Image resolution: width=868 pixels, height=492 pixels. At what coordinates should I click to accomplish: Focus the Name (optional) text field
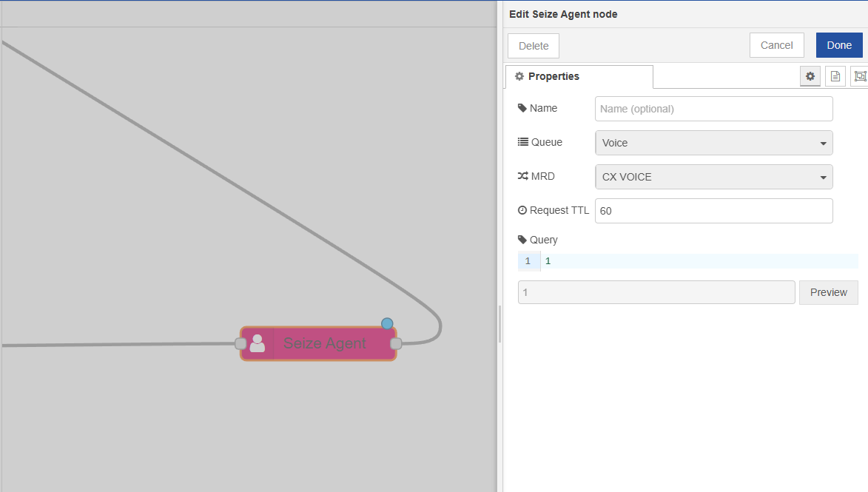click(713, 109)
